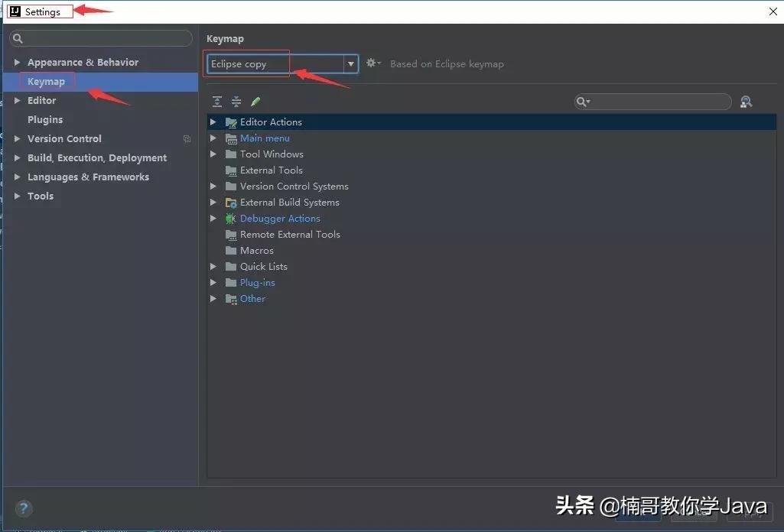Click the keymap search field
This screenshot has width=784, height=532.
(658, 101)
